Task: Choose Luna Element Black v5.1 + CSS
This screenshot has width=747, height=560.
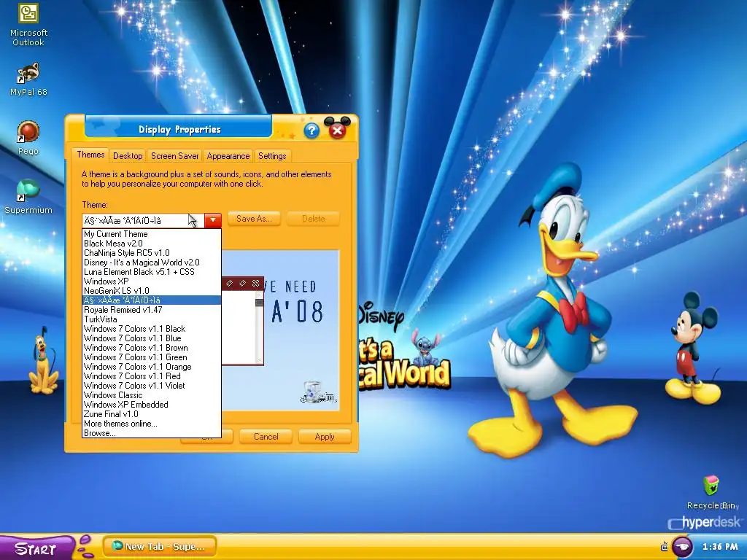Action: [152, 272]
